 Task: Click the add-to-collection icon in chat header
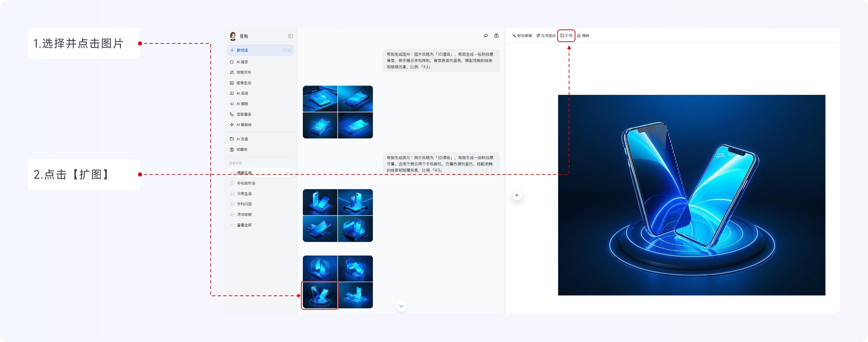pyautogui.click(x=497, y=36)
